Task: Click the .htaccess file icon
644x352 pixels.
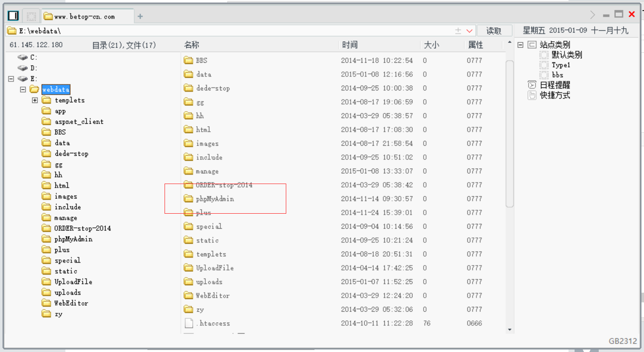Action: pos(189,323)
